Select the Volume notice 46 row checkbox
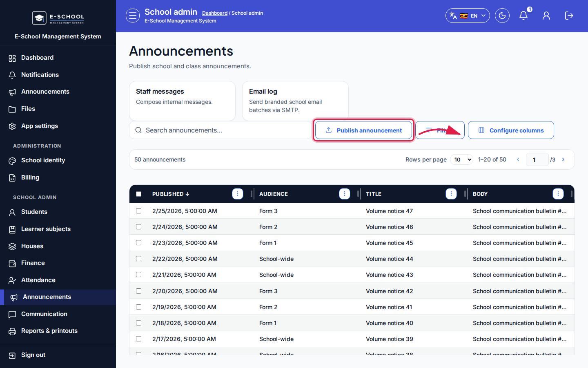The width and height of the screenshot is (588, 368). pyautogui.click(x=138, y=227)
